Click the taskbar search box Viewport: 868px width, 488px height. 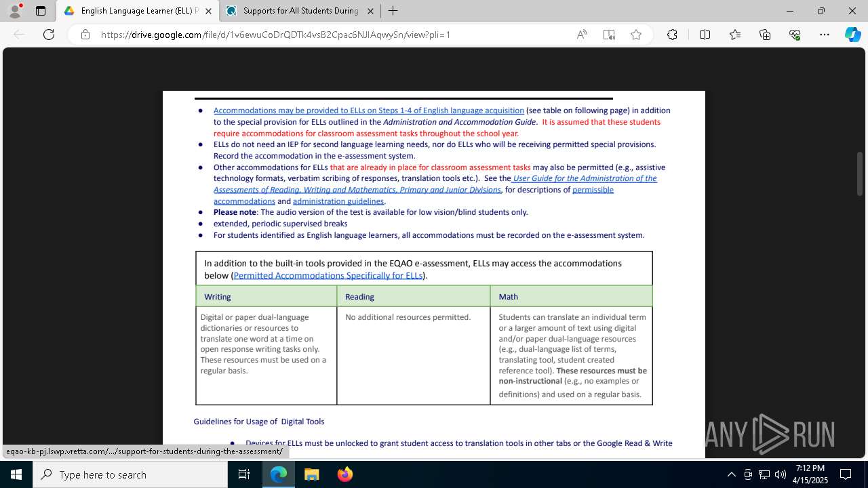point(130,474)
